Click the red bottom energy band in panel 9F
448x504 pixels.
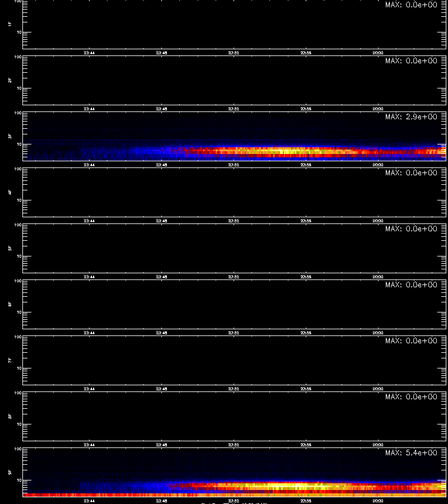234,495
